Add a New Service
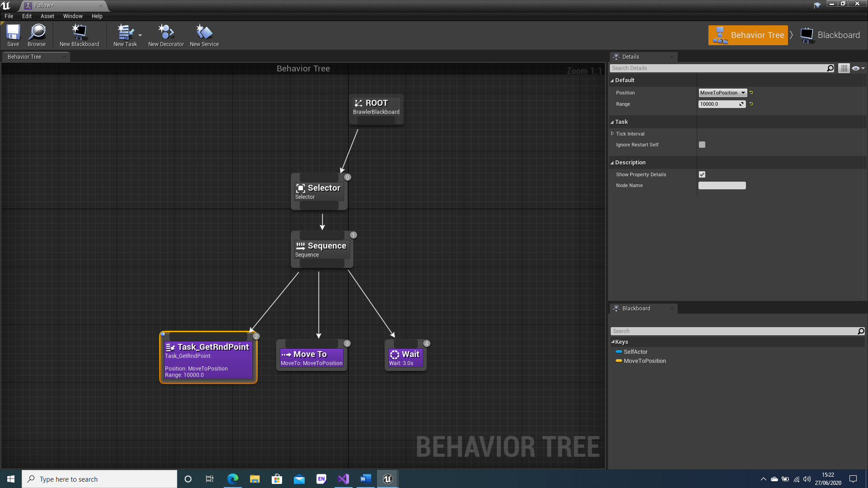 click(x=204, y=35)
